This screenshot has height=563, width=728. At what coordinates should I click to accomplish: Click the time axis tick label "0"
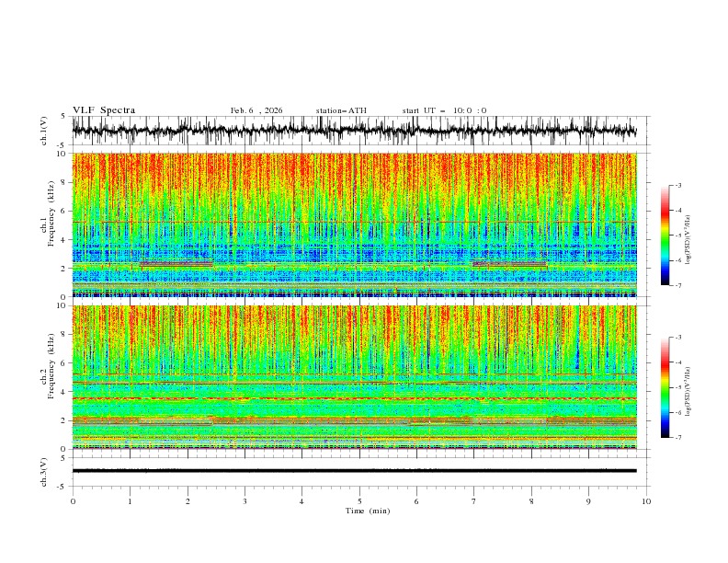[x=73, y=501]
